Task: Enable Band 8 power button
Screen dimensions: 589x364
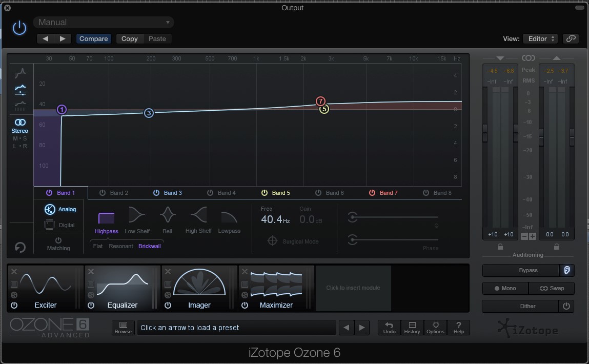Action: click(426, 193)
